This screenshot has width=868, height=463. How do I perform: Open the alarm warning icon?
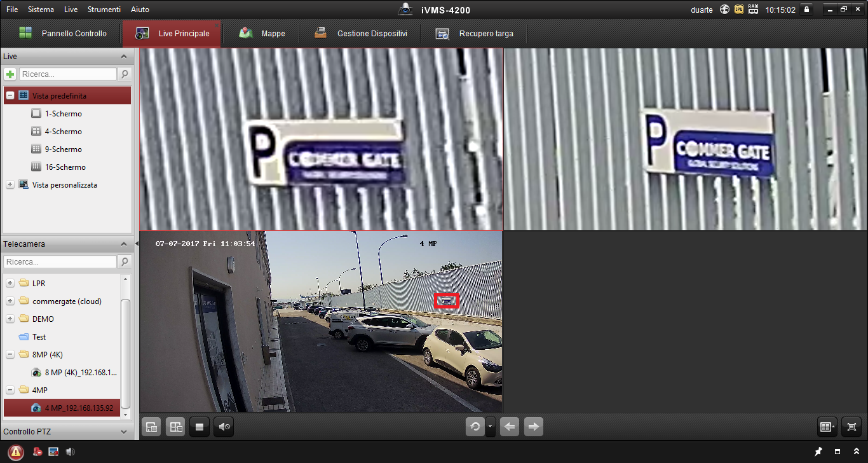[16, 452]
